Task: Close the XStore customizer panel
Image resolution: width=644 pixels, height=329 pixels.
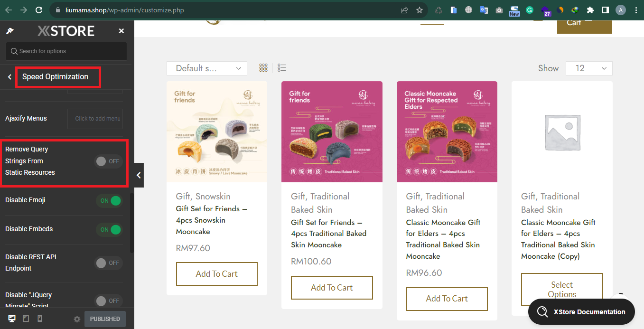Action: pos(121,31)
